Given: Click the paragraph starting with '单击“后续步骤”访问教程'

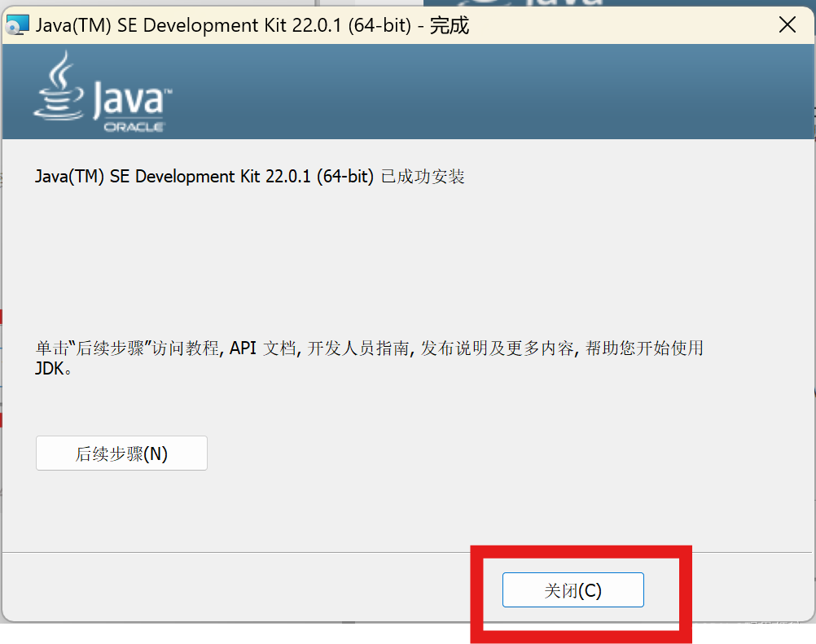Looking at the screenshot, I should [x=369, y=358].
